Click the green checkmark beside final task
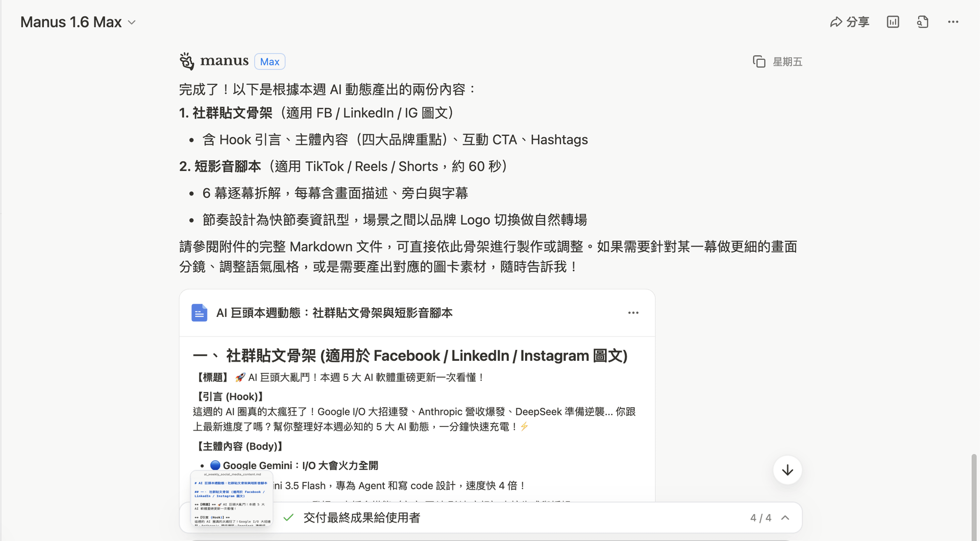 click(x=288, y=518)
